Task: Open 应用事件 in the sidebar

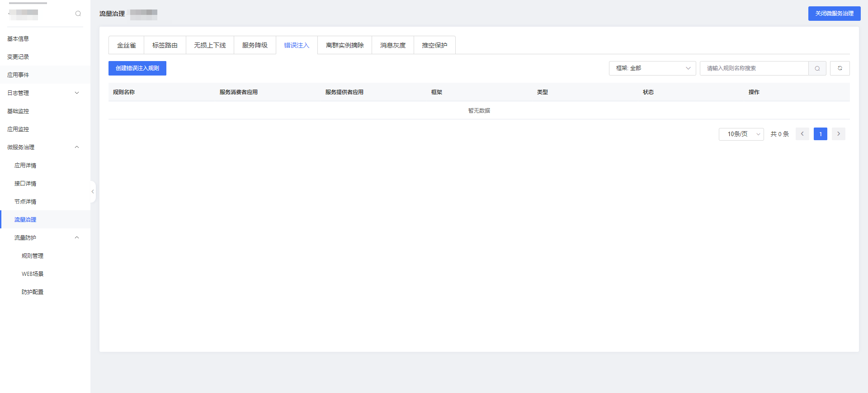Action: click(x=18, y=75)
